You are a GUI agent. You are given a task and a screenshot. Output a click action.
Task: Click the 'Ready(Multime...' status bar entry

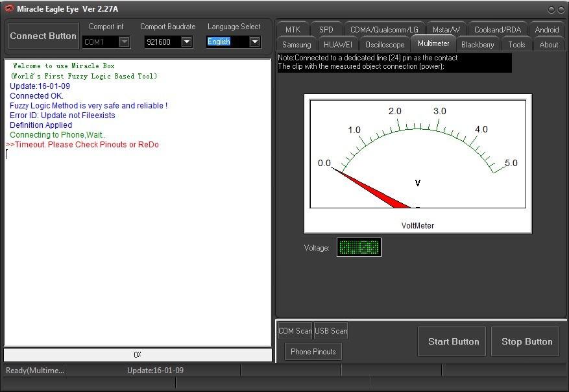(x=35, y=371)
